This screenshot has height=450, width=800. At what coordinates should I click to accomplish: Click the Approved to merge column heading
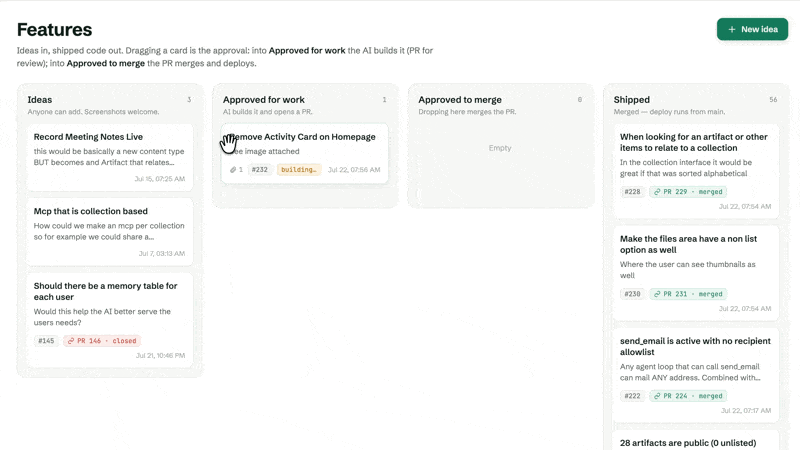(x=460, y=99)
